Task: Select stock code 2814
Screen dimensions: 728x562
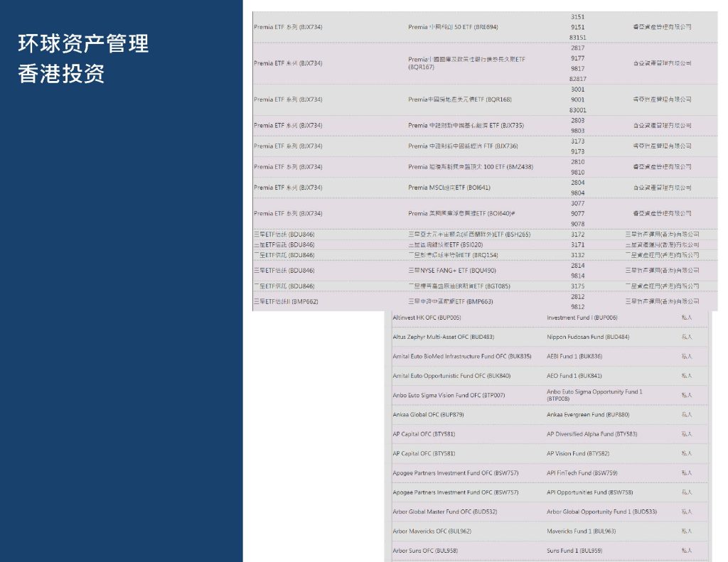Action: [x=577, y=266]
